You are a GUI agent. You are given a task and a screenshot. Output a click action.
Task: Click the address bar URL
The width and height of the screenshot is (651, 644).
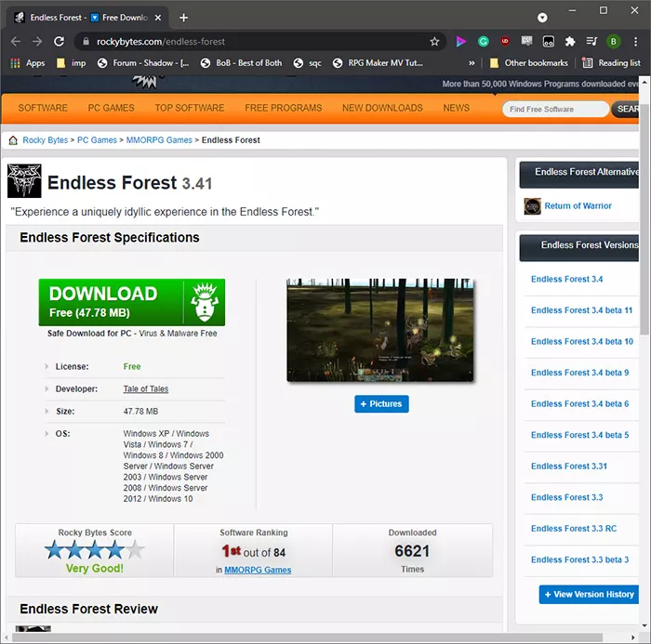(161, 42)
